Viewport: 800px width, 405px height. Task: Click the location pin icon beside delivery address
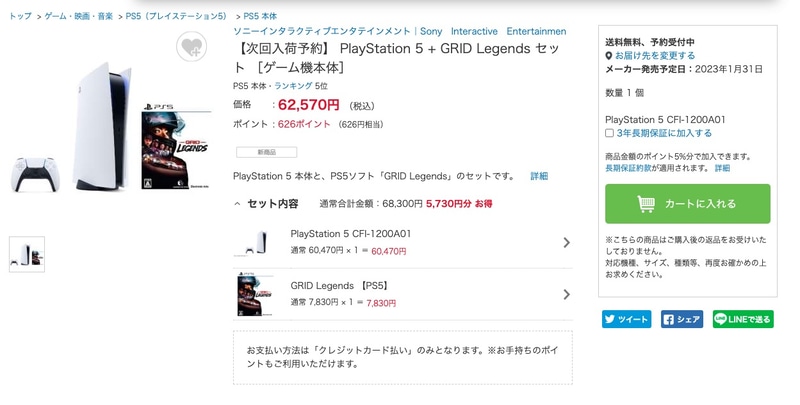click(x=609, y=56)
